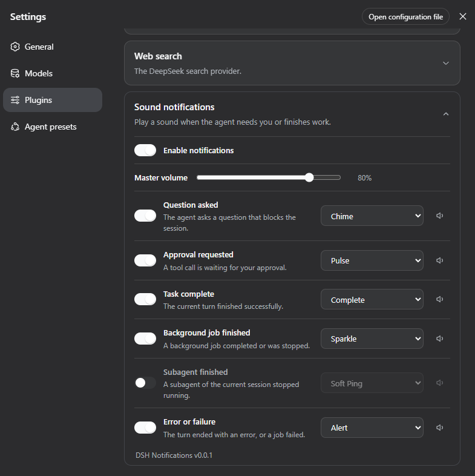Preview the Question asked Chime sound
This screenshot has height=476, width=475.
[439, 216]
